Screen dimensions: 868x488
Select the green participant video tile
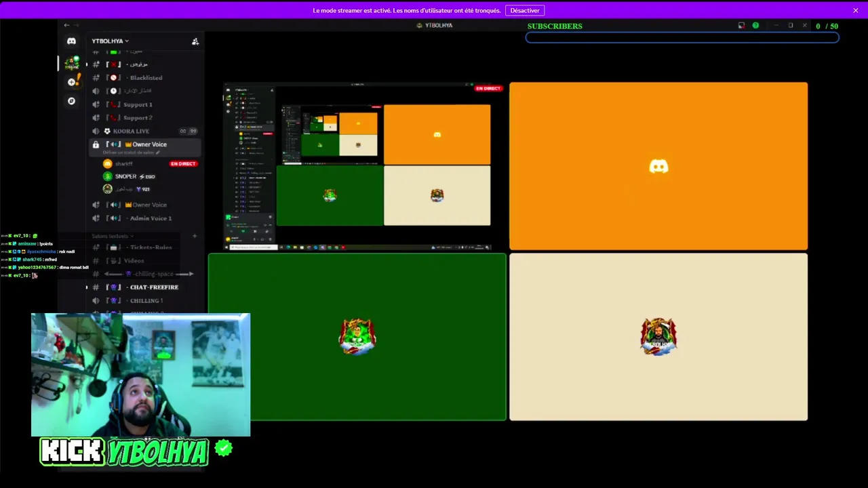357,337
